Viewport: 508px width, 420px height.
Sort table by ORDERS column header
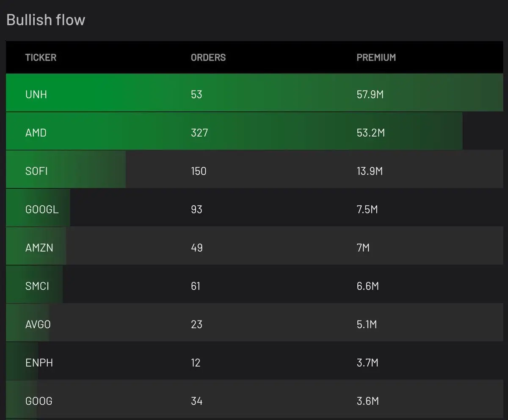coord(208,58)
